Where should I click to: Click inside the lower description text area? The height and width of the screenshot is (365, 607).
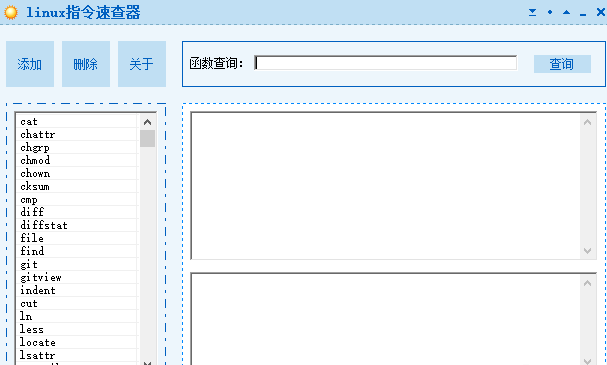tap(386, 320)
